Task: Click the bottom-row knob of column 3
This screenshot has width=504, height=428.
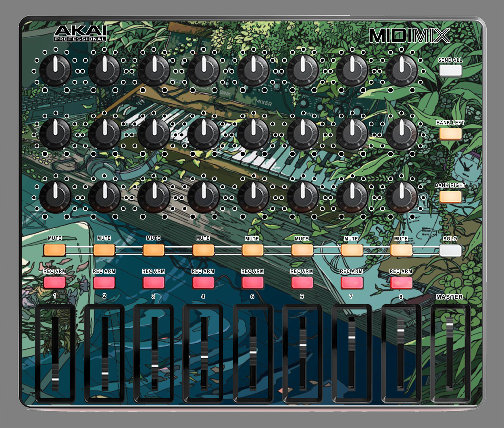Action: pyautogui.click(x=154, y=196)
